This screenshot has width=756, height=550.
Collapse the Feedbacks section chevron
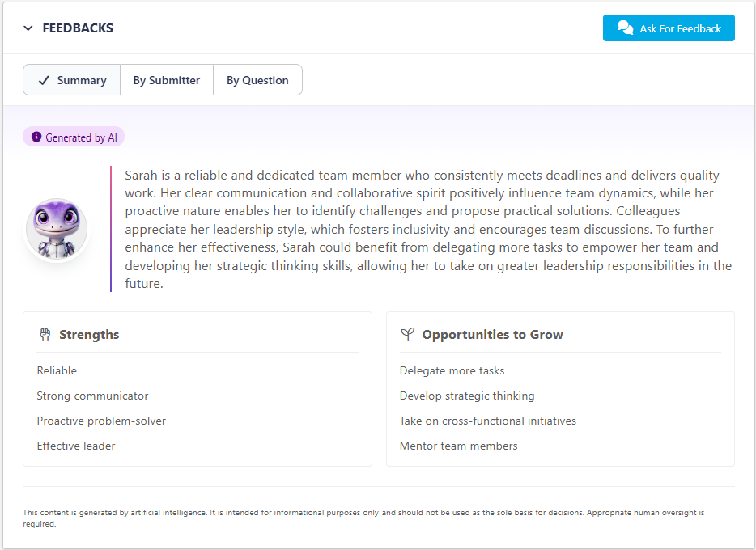[x=28, y=28]
